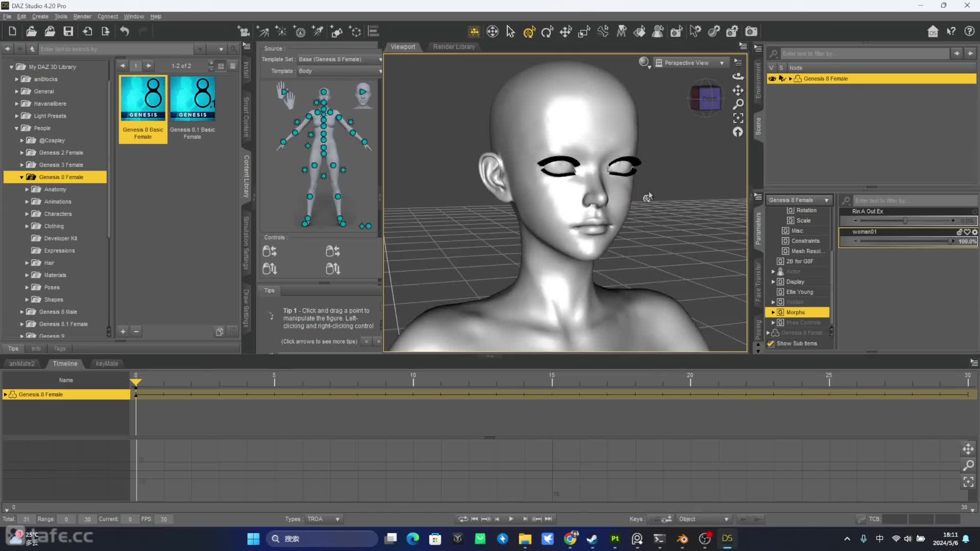
Task: Open DAZ home page icon
Action: 933,32
